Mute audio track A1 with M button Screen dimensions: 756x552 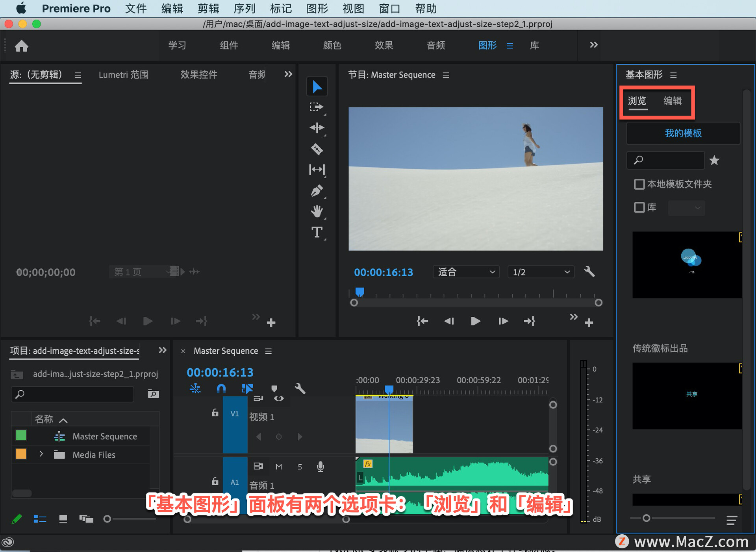[279, 467]
